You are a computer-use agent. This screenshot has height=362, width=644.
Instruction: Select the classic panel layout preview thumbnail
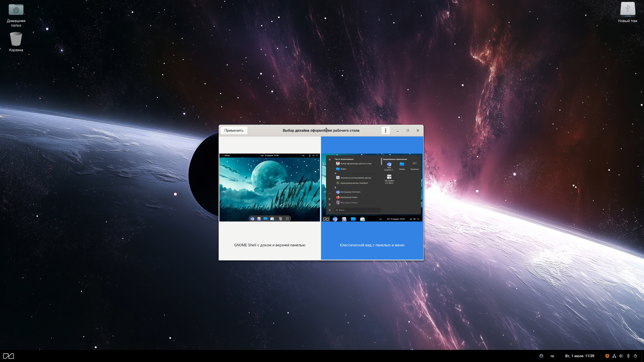(372, 187)
